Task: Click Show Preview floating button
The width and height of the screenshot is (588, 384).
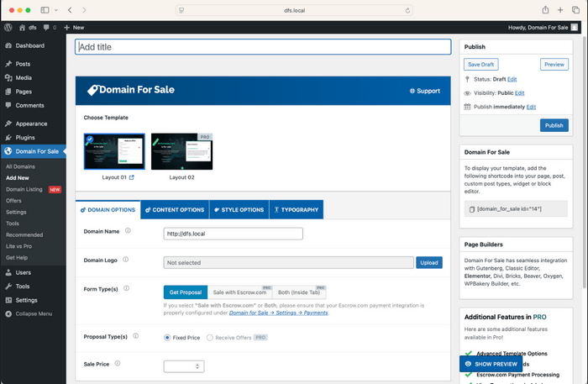Action: [x=491, y=364]
